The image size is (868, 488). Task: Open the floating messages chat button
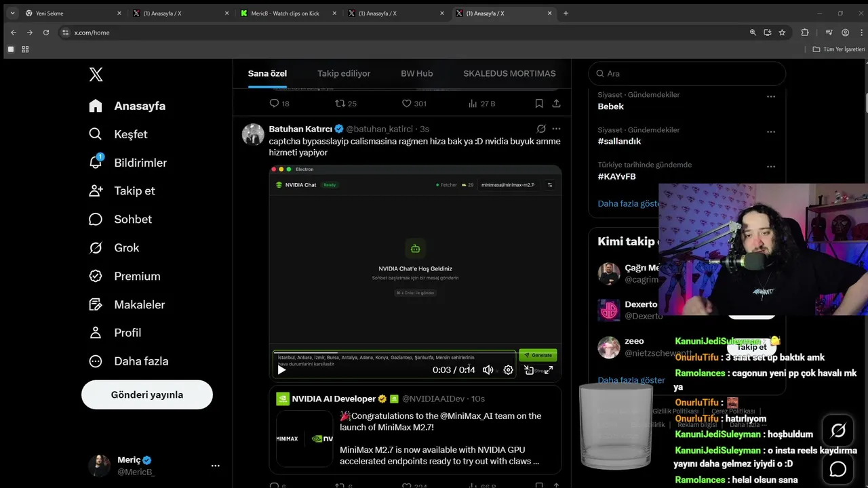coord(838,469)
